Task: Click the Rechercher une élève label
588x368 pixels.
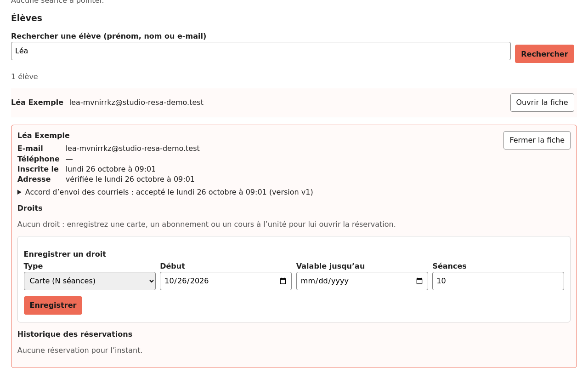Action: point(108,36)
